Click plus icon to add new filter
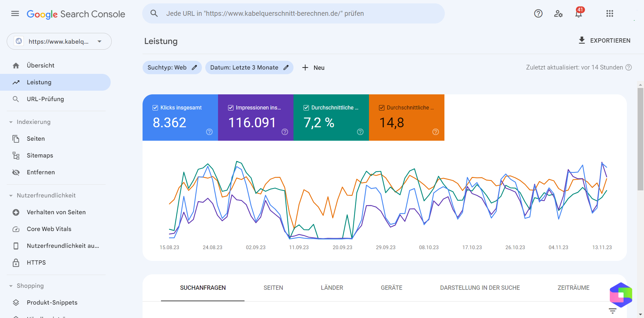This screenshot has height=318, width=644. [305, 67]
